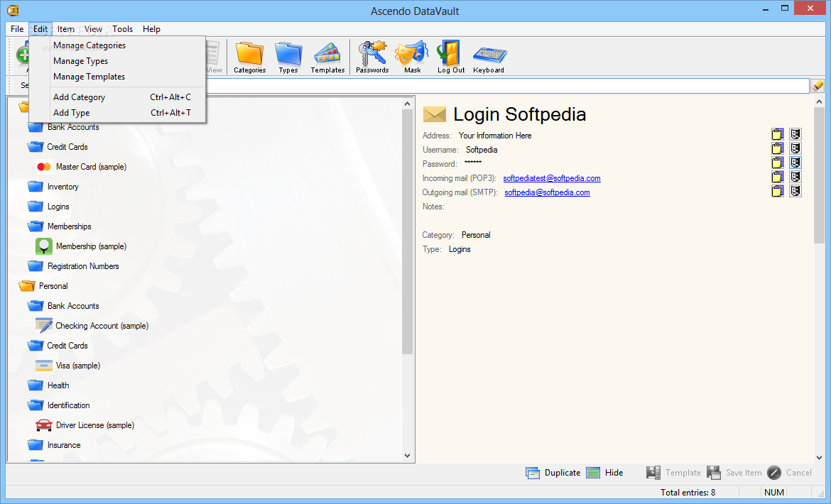Select the Insurance type folder
831x504 pixels.
[x=54, y=445]
